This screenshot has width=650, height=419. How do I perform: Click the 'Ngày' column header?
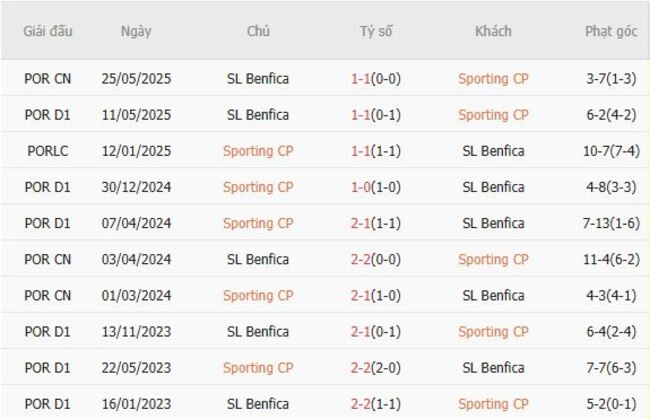(x=136, y=31)
